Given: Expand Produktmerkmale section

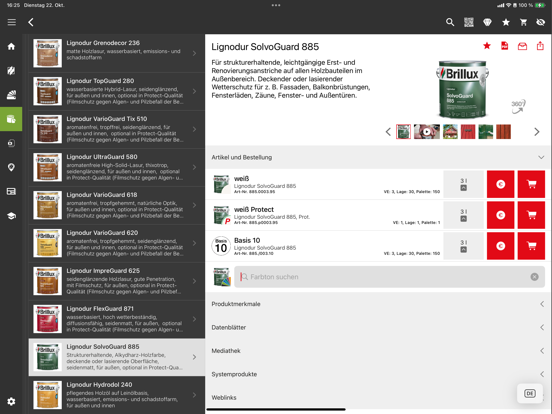Looking at the screenshot, I should (378, 304).
